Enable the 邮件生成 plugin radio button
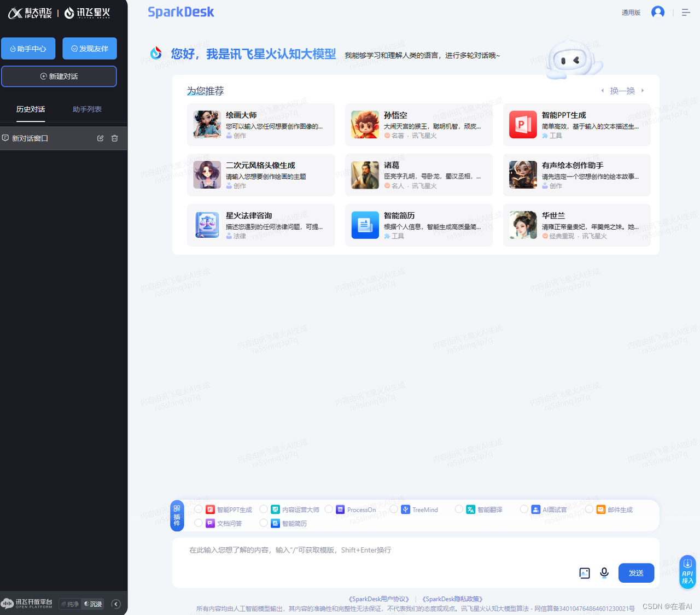This screenshot has width=700, height=615. (589, 509)
